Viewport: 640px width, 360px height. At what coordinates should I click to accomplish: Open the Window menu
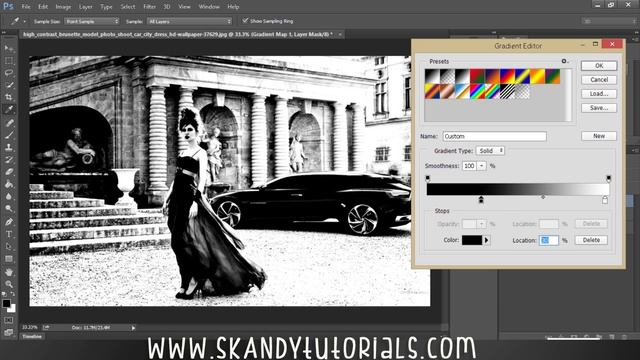(x=209, y=7)
